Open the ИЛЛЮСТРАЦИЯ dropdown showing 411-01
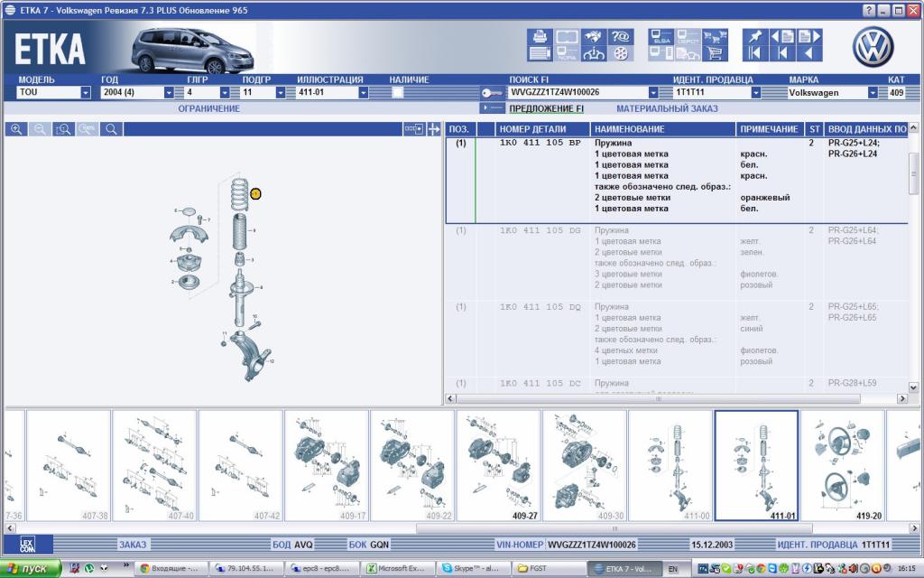924x578 pixels. tap(364, 93)
